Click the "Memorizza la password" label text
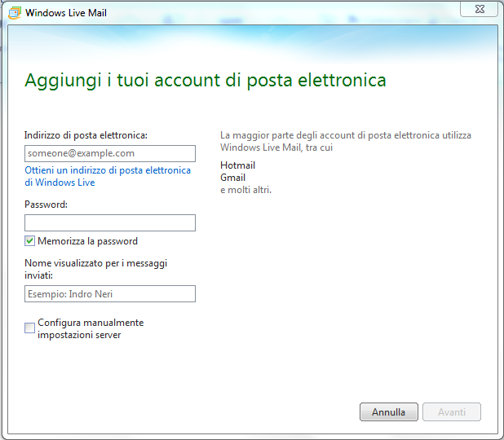504x440 pixels. 87,241
